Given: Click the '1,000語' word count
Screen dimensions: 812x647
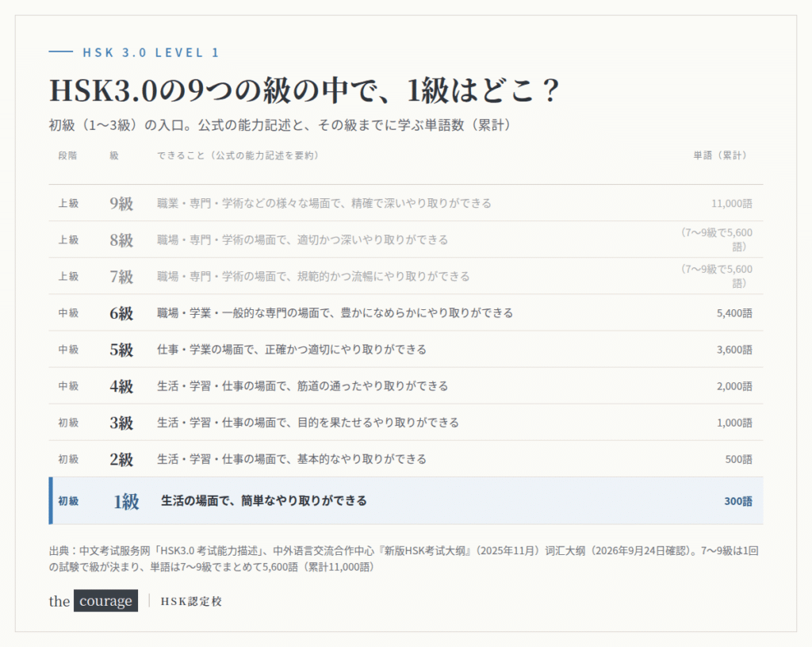Looking at the screenshot, I should [734, 423].
